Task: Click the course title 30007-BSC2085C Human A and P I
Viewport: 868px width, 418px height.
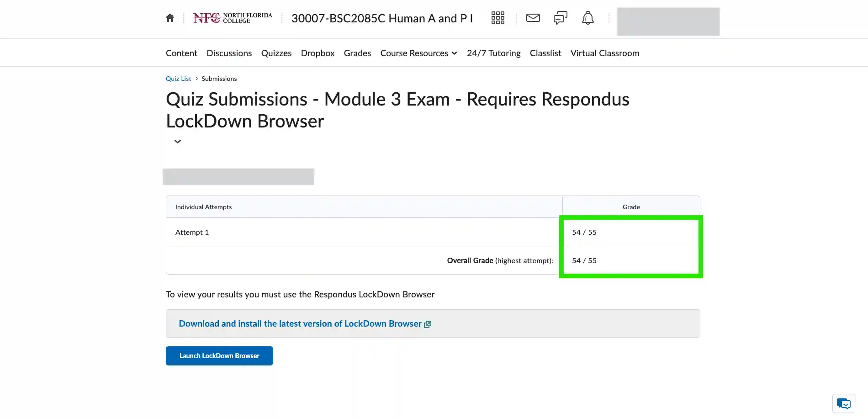Action: click(382, 18)
